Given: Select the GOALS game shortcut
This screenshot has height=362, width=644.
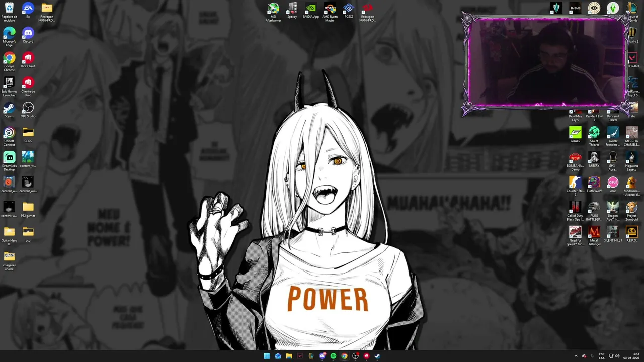Looking at the screenshot, I should 575,135.
